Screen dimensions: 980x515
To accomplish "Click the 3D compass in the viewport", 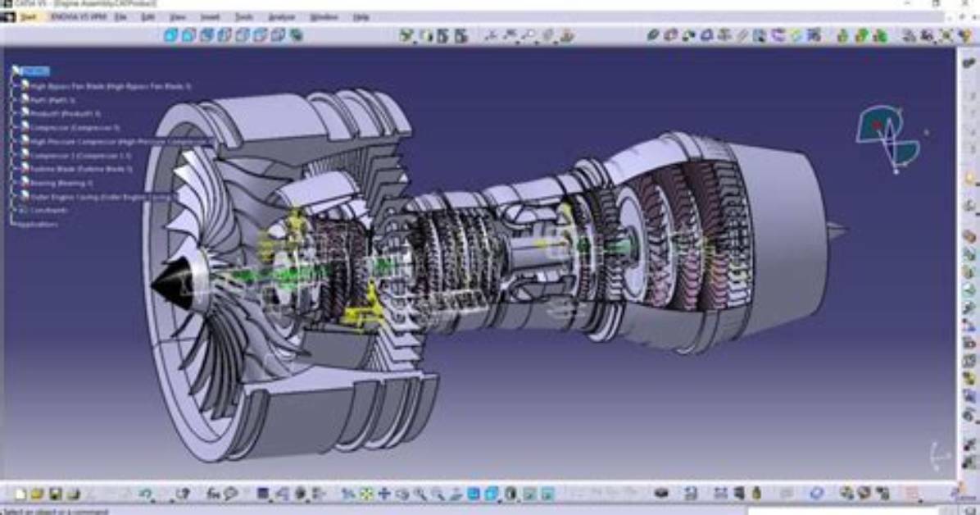I will [888, 139].
